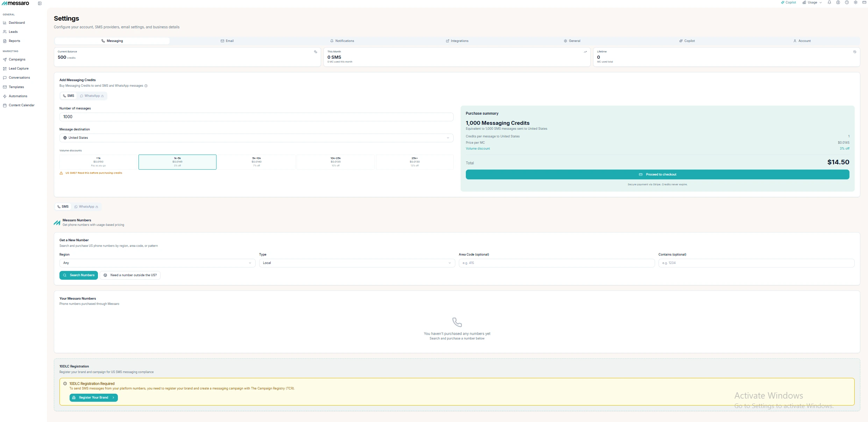Expand the Usage dropdown in top bar
Viewport: 868px width, 422px height.
pos(812,2)
